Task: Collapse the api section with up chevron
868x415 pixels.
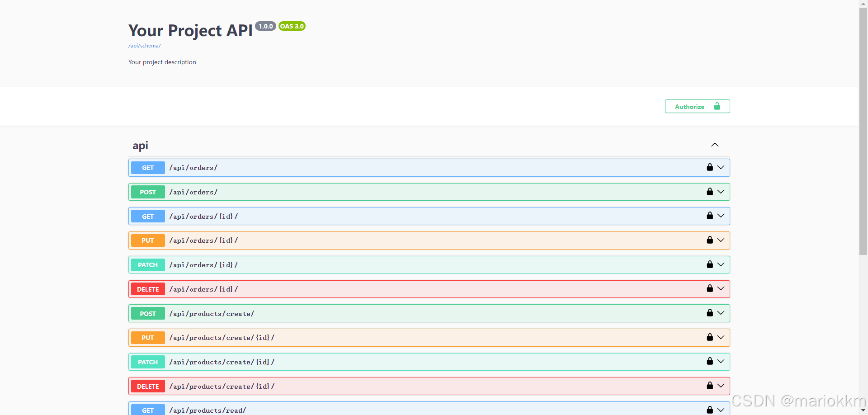Action: click(715, 145)
